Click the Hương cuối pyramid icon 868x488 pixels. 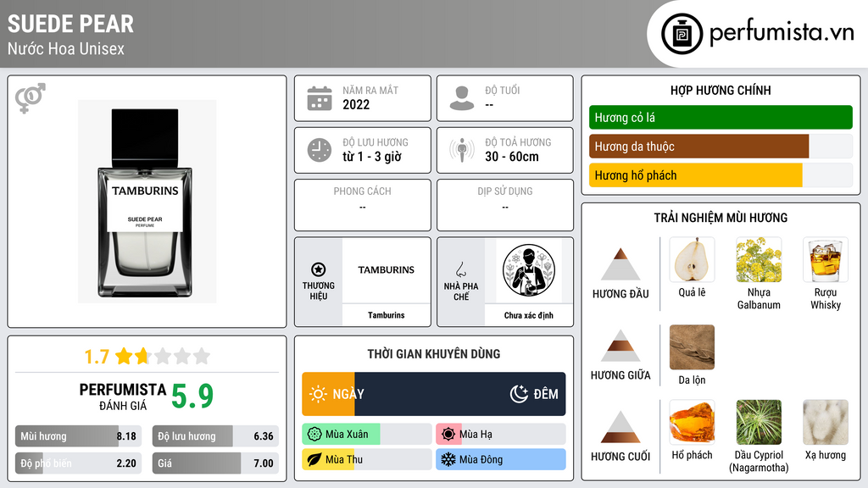pos(620,427)
